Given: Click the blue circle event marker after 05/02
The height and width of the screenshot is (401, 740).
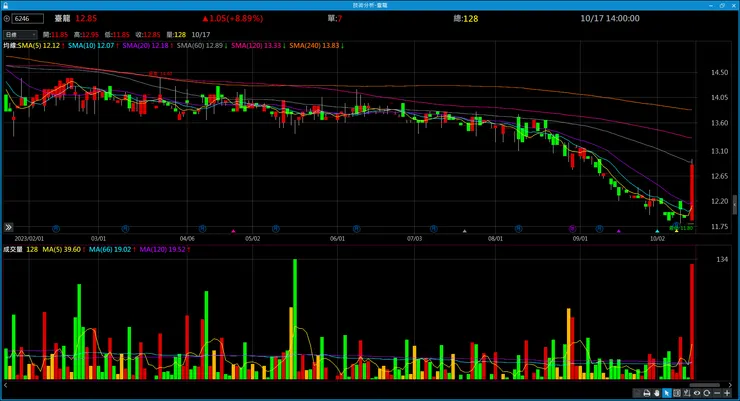Looking at the screenshot, I should 276,229.
